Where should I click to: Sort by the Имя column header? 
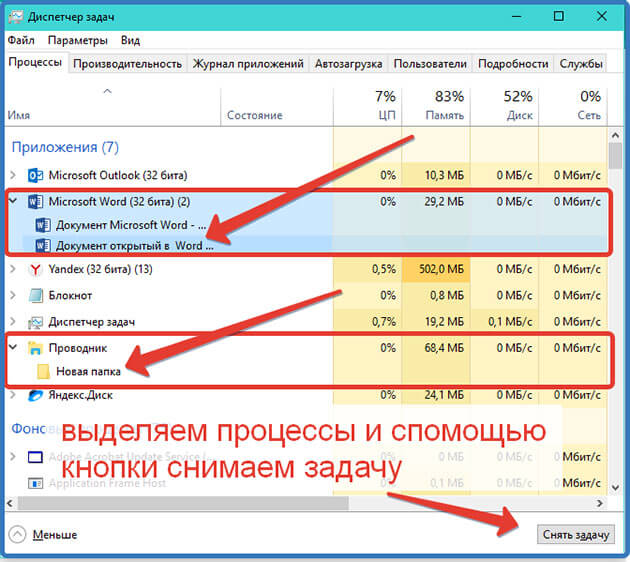point(112,106)
